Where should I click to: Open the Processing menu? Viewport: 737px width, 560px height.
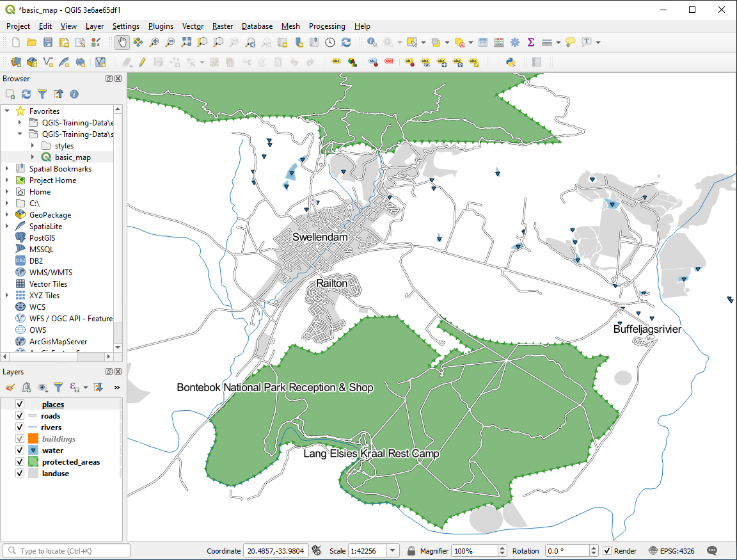(x=326, y=26)
